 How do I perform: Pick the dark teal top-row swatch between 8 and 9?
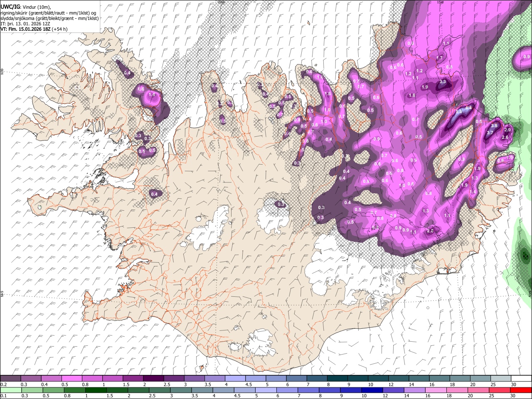pos(337,379)
